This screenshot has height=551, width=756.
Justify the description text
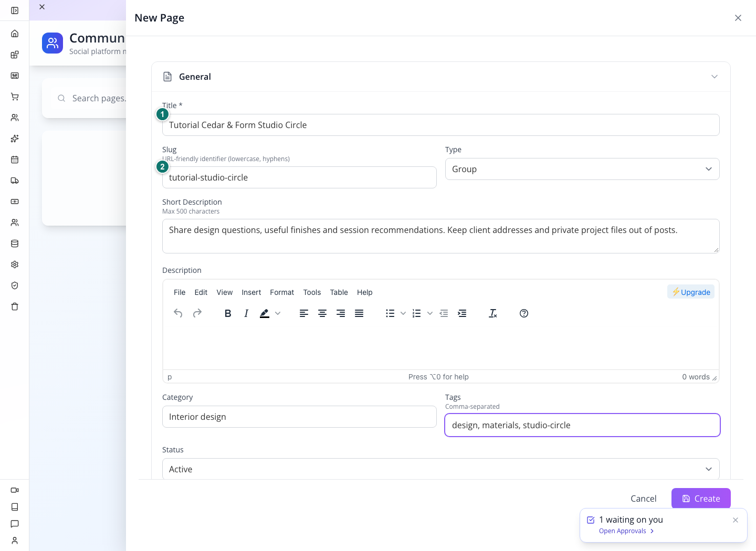point(359,313)
